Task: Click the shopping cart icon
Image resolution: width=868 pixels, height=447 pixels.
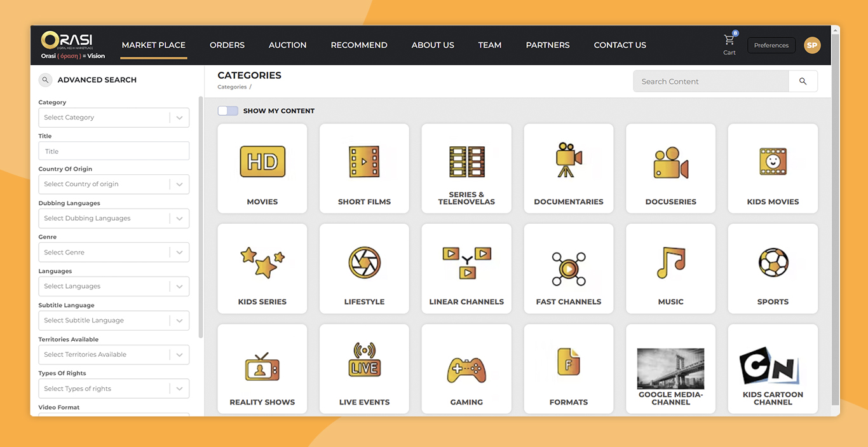Action: point(729,40)
